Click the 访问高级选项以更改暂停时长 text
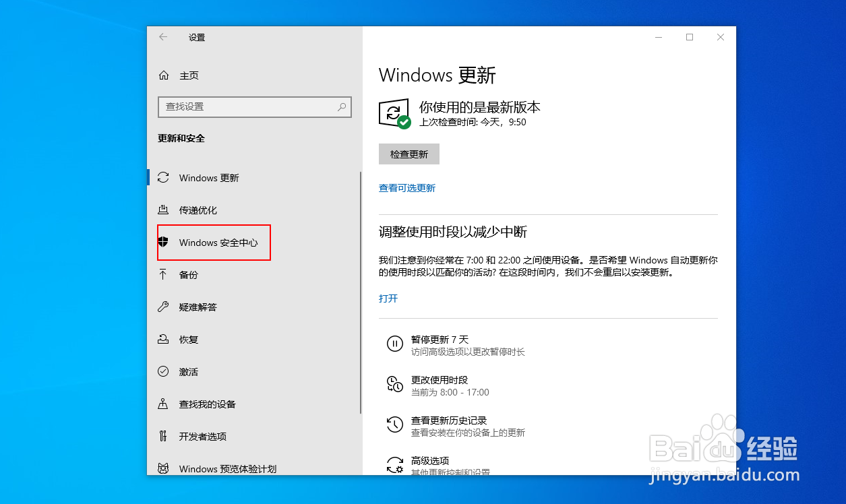Screen dimensions: 846x504 (x=468, y=352)
